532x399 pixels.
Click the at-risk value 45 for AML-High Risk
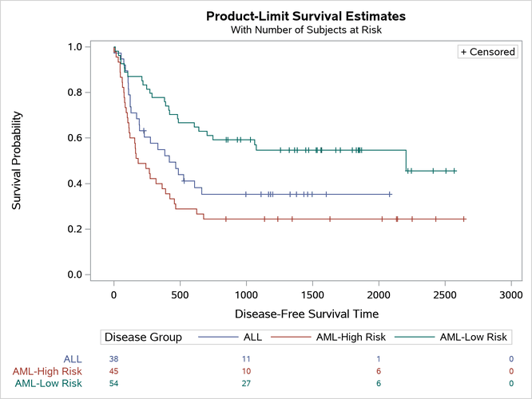(x=113, y=371)
